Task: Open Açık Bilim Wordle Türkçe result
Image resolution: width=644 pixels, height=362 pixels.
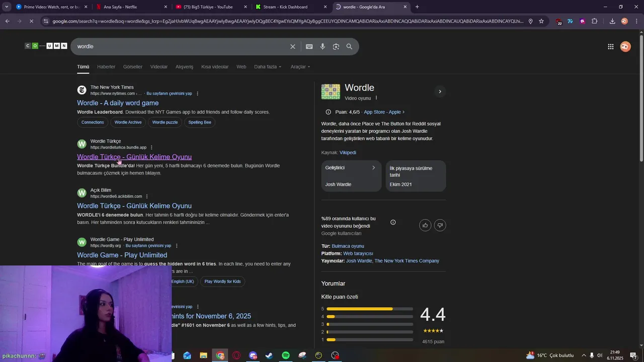Action: coord(134,206)
